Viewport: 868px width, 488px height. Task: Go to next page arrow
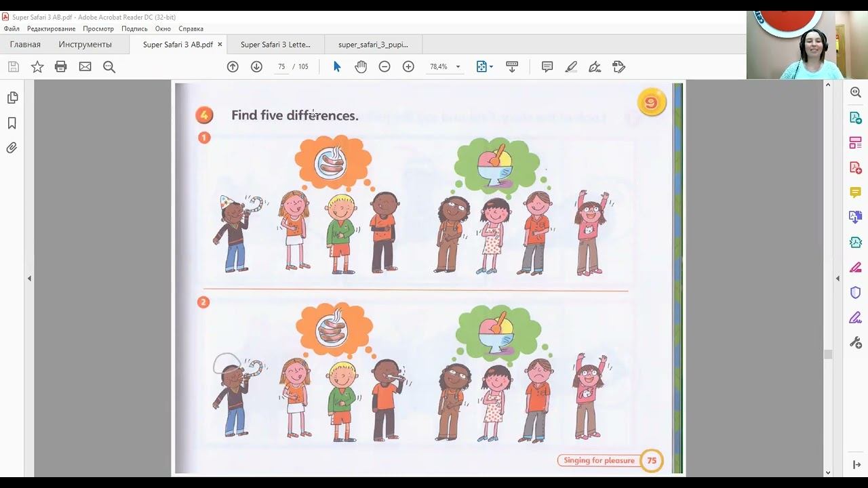[256, 66]
